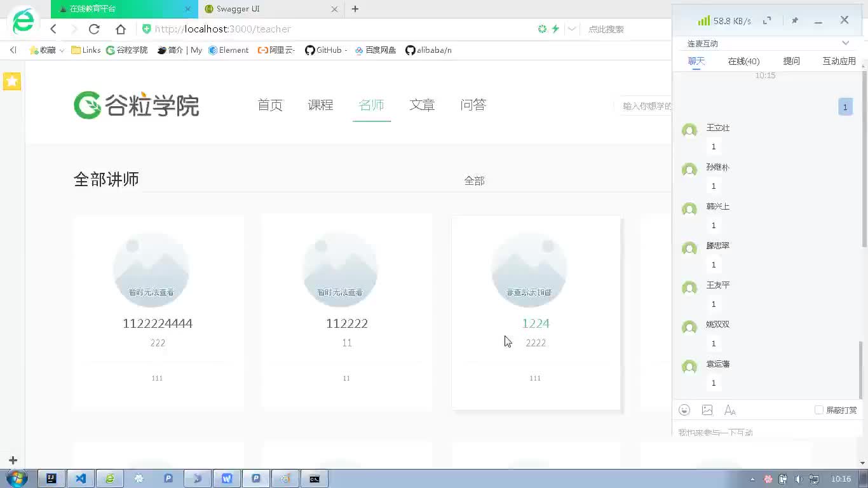Open the Element bookmark

(229, 50)
